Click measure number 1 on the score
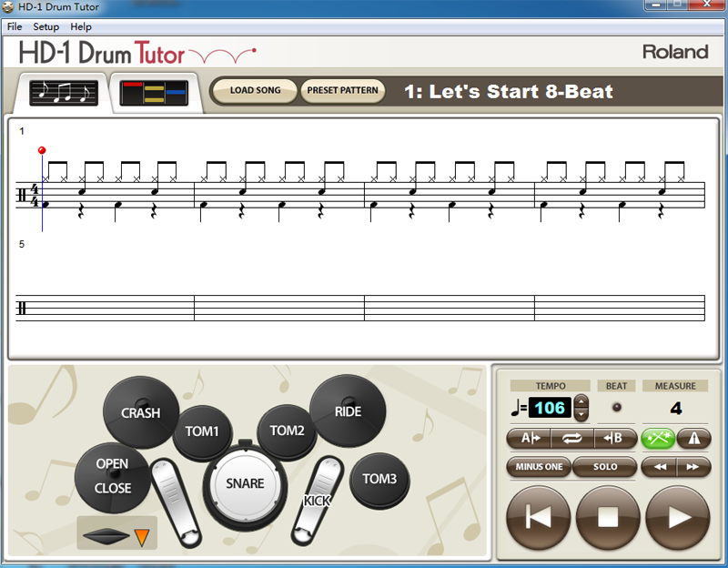The width and height of the screenshot is (728, 568). [x=21, y=131]
